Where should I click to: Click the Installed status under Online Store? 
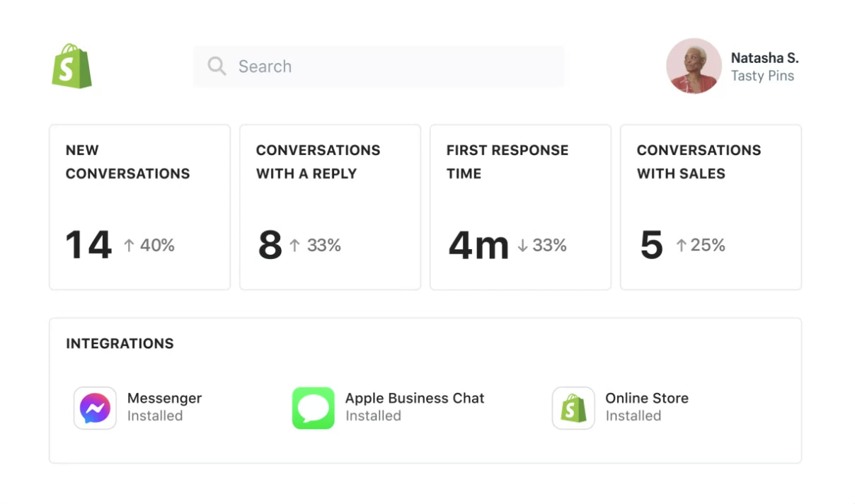632,416
